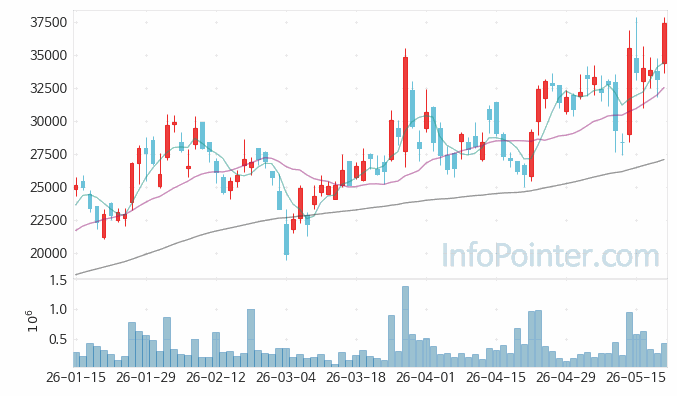Click the 32500 price axis label
This screenshot has width=677, height=396.
click(x=48, y=89)
